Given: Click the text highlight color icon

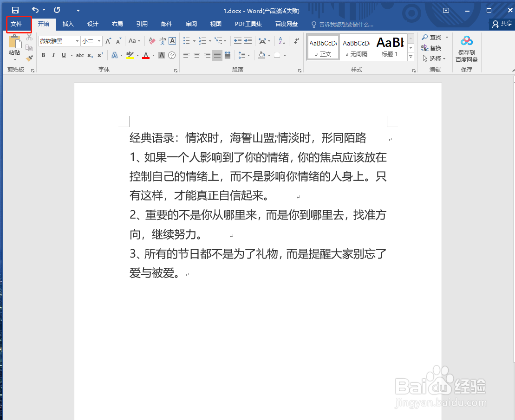Looking at the screenshot, I should [x=130, y=55].
